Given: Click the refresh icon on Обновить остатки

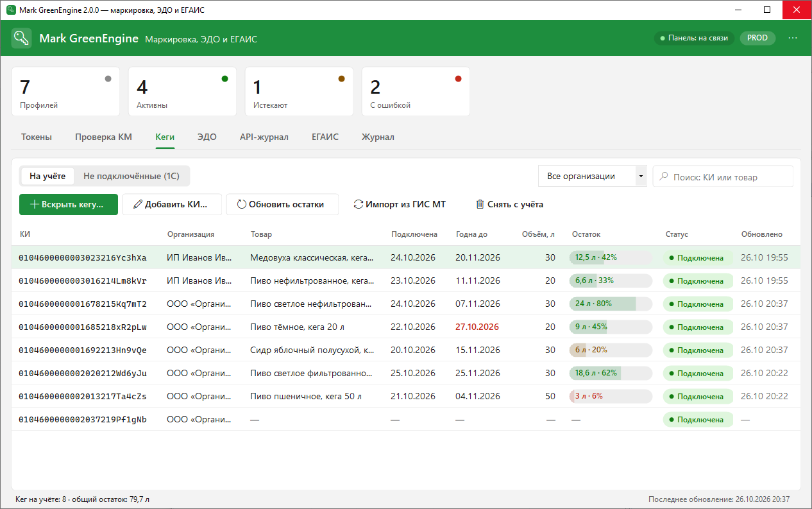Looking at the screenshot, I should click(x=242, y=205).
